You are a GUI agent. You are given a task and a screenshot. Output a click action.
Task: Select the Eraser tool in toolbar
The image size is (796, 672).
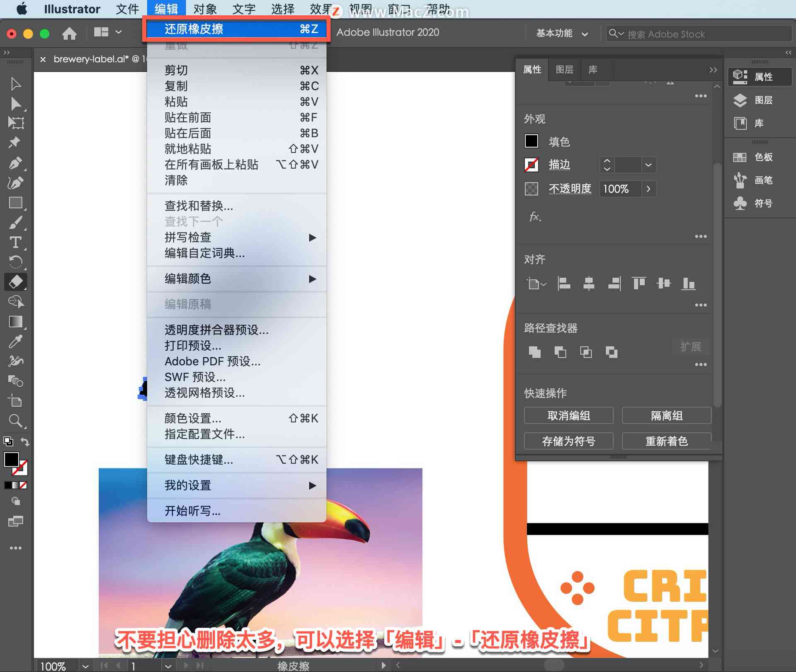tap(15, 281)
